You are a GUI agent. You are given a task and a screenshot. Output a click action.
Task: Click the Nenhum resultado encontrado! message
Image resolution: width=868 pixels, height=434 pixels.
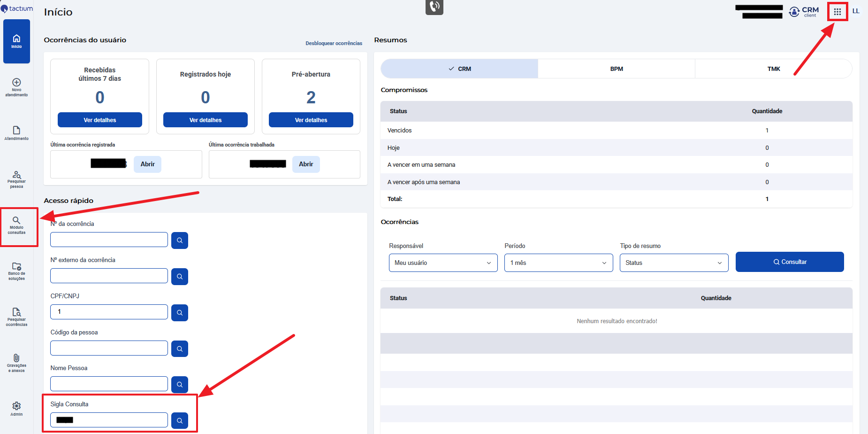point(617,321)
